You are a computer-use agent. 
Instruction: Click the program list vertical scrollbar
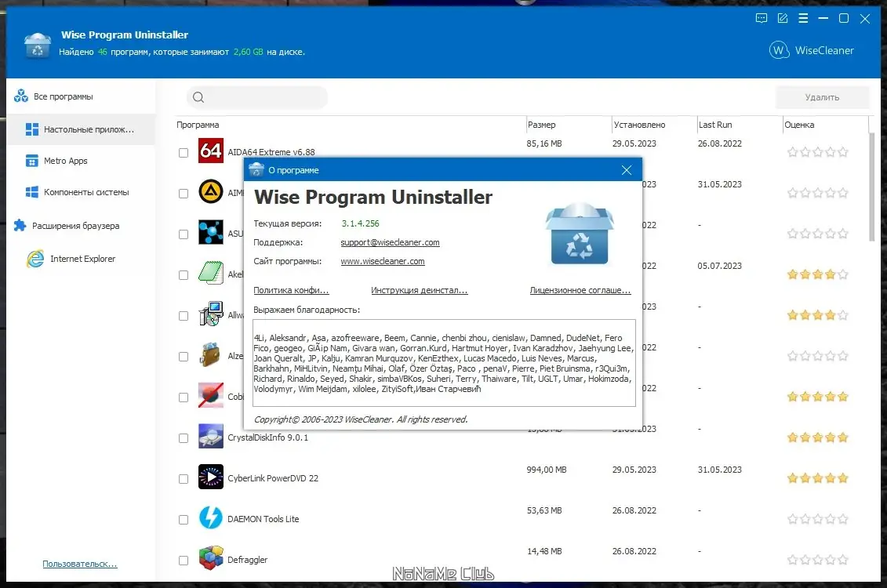point(872,187)
